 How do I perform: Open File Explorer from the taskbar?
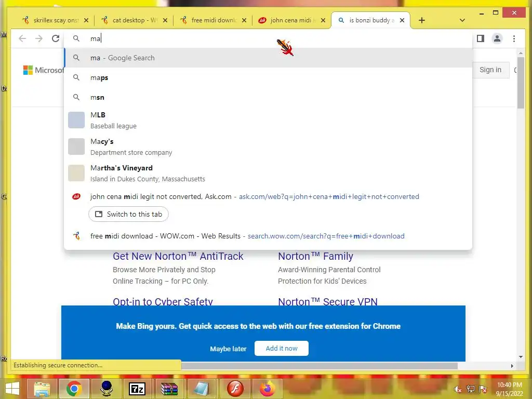point(42,389)
